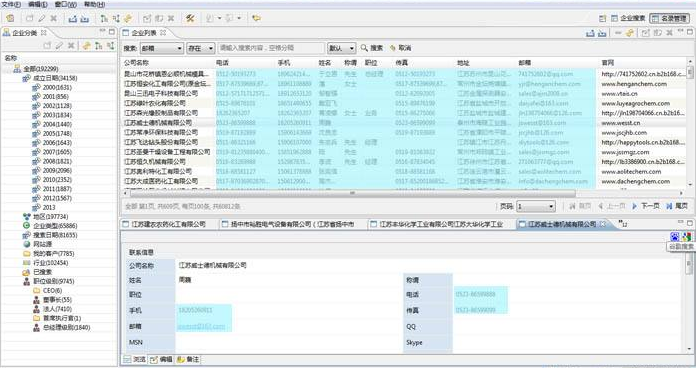The image size is (696, 368).
Task: Select the 江苏威士德机械有限公司 table row
Action: pos(403,123)
